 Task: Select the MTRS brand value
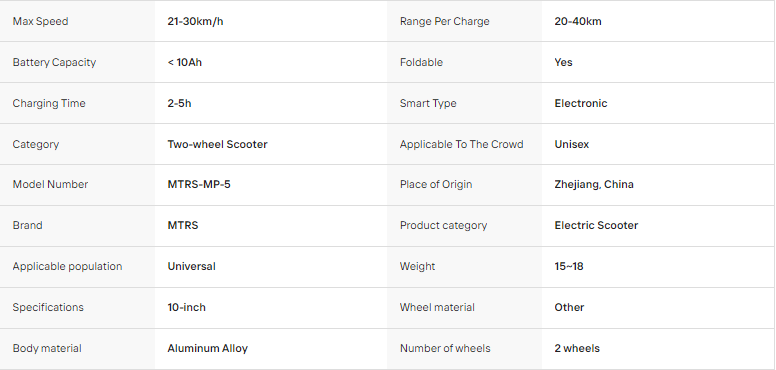(x=183, y=226)
